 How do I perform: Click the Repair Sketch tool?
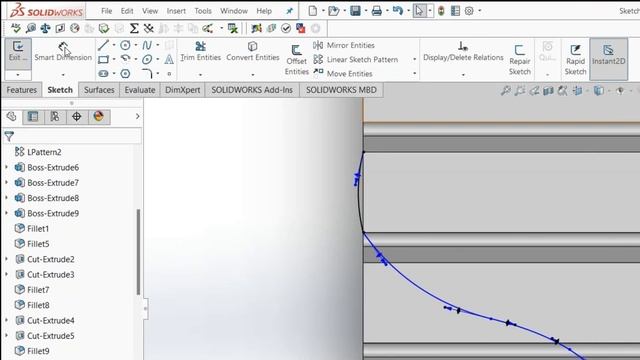pos(520,60)
